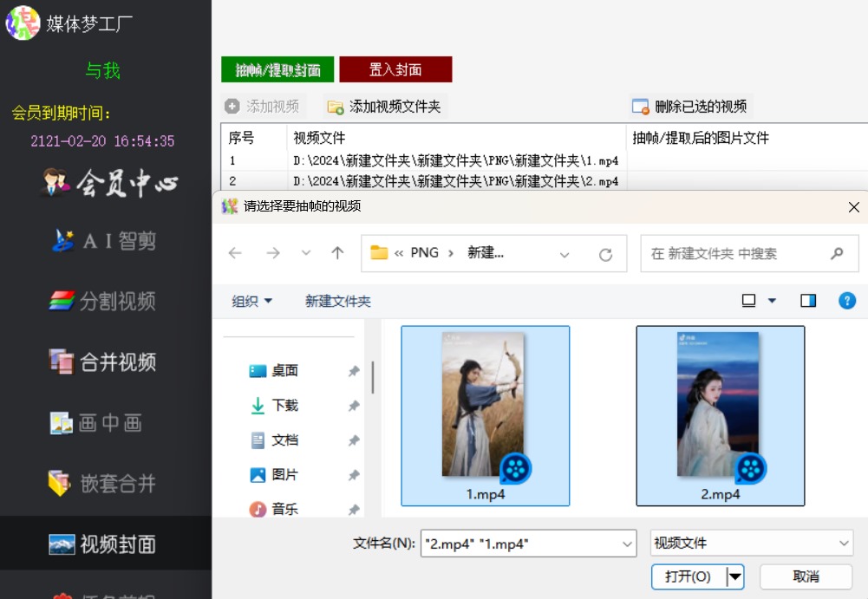Click the 新建... breadcrumb in address bar
Screen dimensions: 868x599
coord(486,253)
